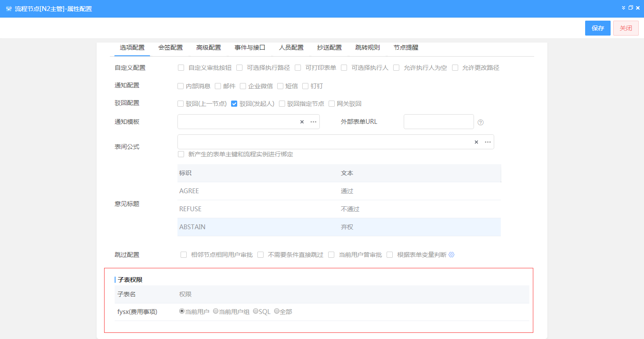The width and height of the screenshot is (644, 339).
Task: Click the 子表名 column header
Action: pos(127,294)
